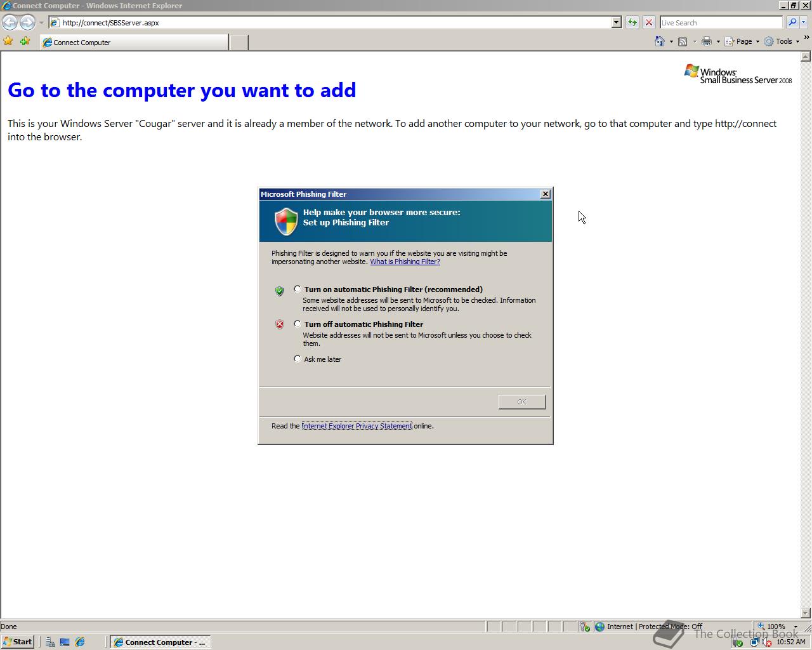The width and height of the screenshot is (812, 650).
Task: Click the 100% zoom level button
Action: coord(772,627)
